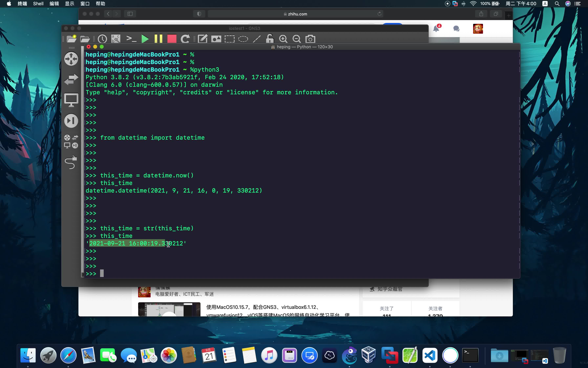This screenshot has height=368, width=588.
Task: Open Visual Studio Code in the Dock
Action: 430,355
